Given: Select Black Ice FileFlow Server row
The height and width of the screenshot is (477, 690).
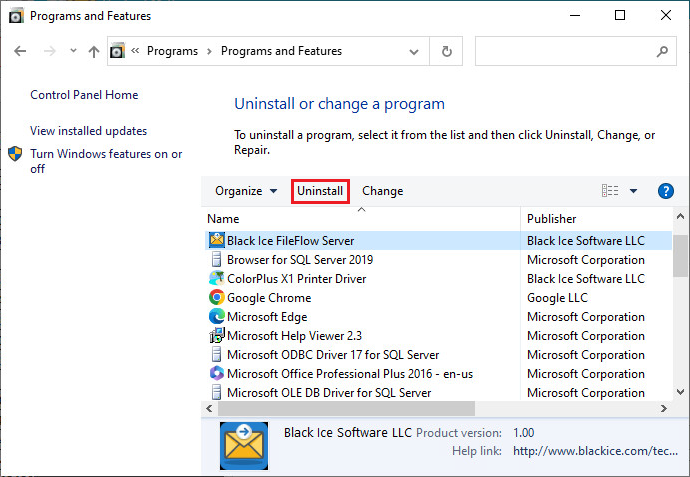Looking at the screenshot, I should click(x=438, y=241).
